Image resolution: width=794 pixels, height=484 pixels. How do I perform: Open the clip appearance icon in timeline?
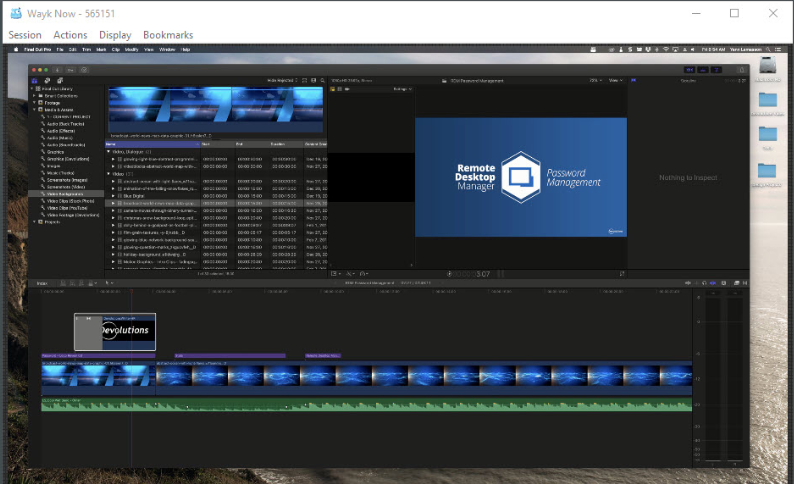724,283
